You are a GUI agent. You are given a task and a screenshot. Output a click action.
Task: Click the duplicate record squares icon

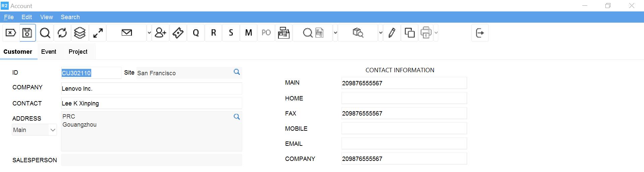pyautogui.click(x=410, y=33)
